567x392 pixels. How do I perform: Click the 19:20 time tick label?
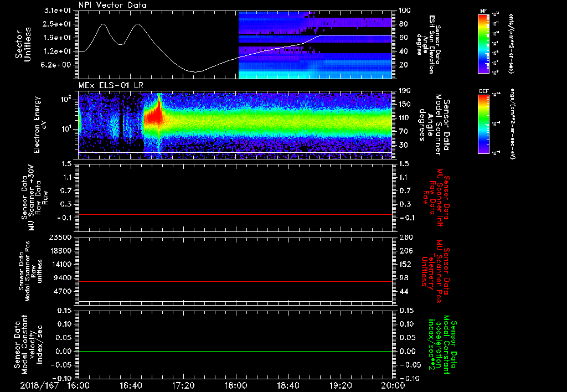(x=341, y=385)
